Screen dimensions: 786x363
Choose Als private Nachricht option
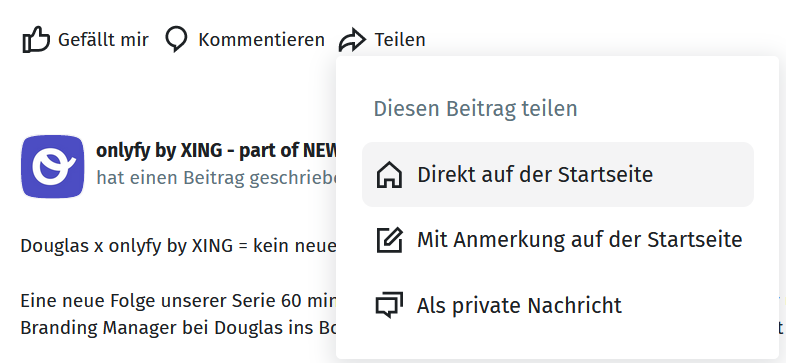point(557,305)
